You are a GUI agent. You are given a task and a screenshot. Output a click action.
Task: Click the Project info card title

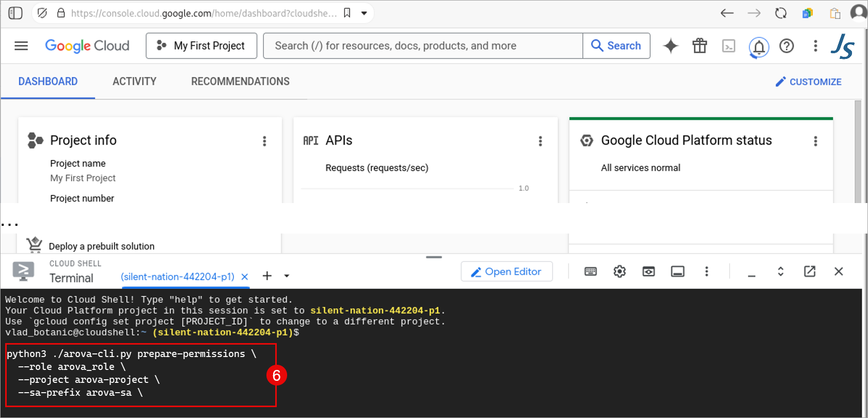pos(83,141)
